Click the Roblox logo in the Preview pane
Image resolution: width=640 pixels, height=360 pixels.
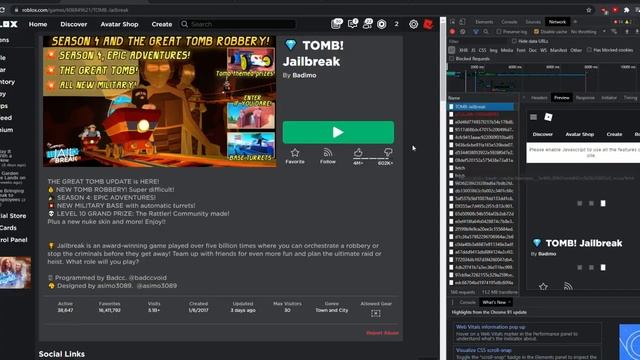548,117
